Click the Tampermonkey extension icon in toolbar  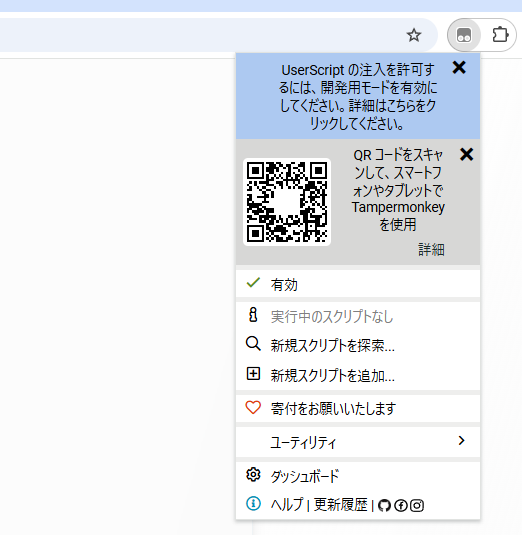coord(464,35)
